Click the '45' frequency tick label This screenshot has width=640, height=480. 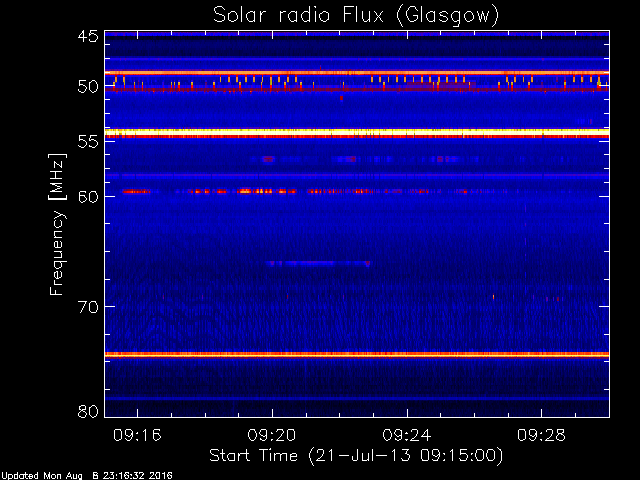(88, 36)
